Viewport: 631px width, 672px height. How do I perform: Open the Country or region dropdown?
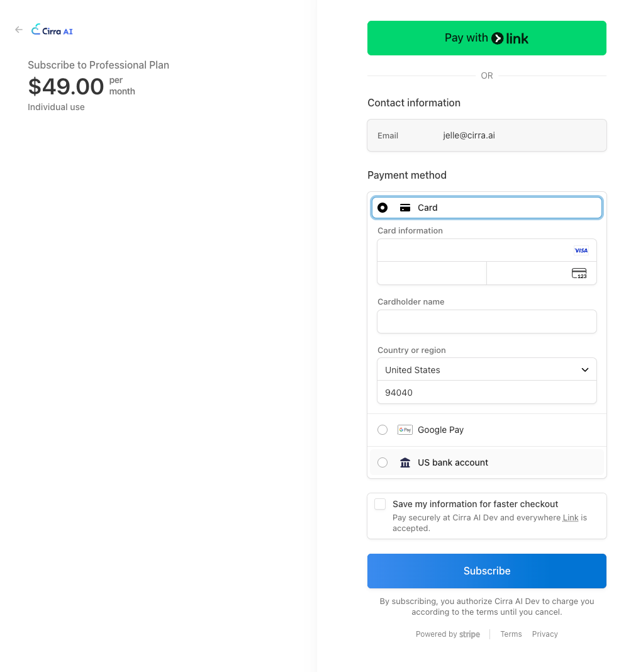[x=486, y=370]
